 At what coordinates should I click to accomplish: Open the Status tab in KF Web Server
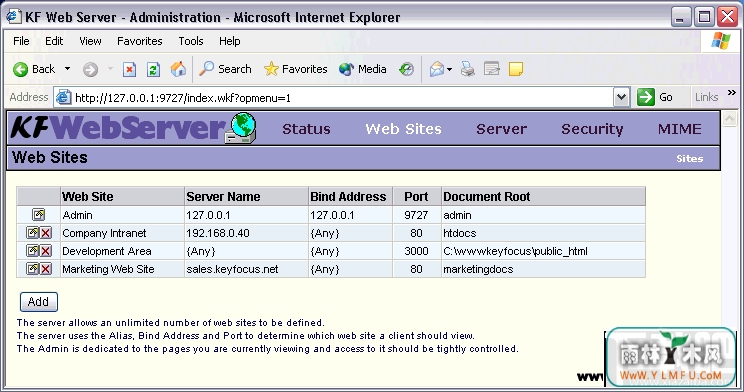(x=306, y=129)
